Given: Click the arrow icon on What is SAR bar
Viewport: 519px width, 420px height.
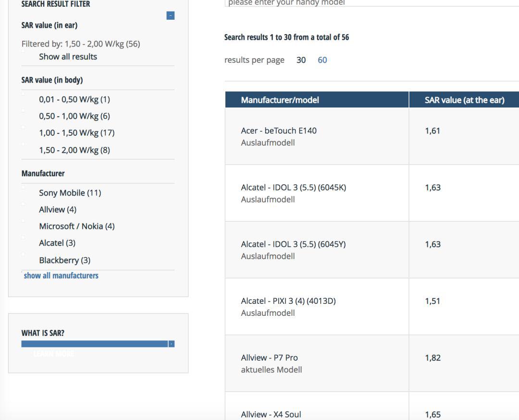Looking at the screenshot, I should point(171,344).
